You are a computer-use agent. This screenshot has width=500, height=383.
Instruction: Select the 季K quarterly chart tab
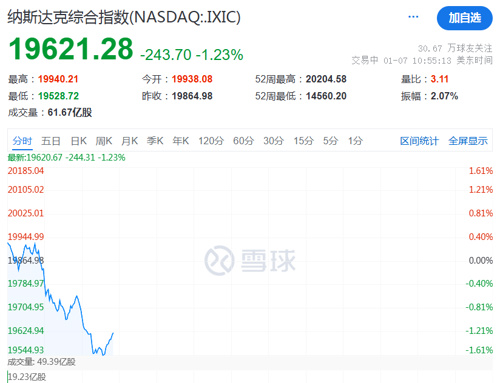[155, 141]
